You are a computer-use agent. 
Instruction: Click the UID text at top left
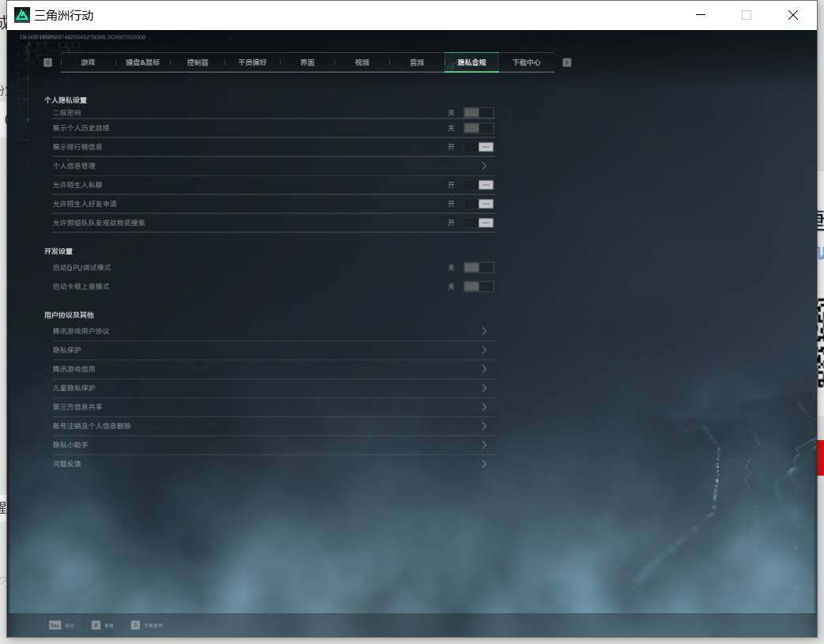point(82,37)
